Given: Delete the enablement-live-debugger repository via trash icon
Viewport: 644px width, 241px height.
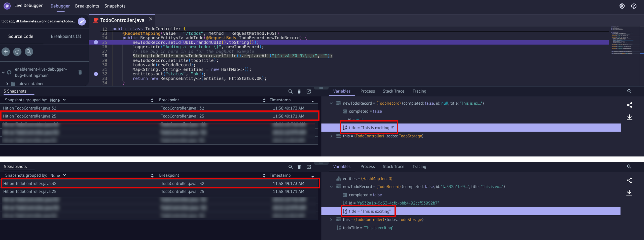Looking at the screenshot, I should click(x=80, y=72).
